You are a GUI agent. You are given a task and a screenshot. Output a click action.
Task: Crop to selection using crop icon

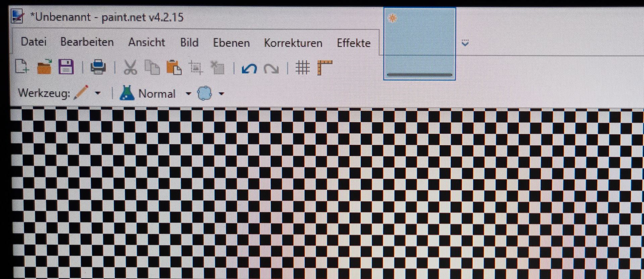(x=196, y=68)
